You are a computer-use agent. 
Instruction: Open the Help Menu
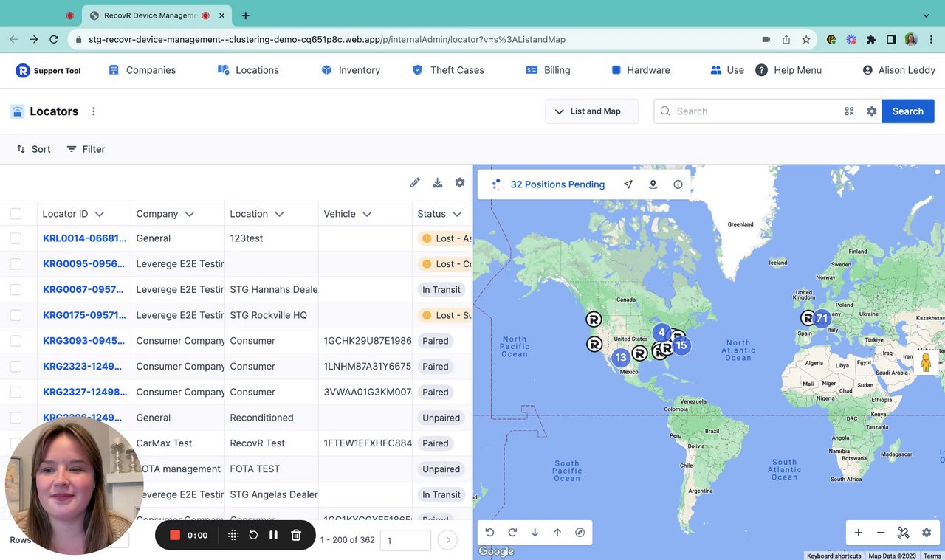[788, 70]
